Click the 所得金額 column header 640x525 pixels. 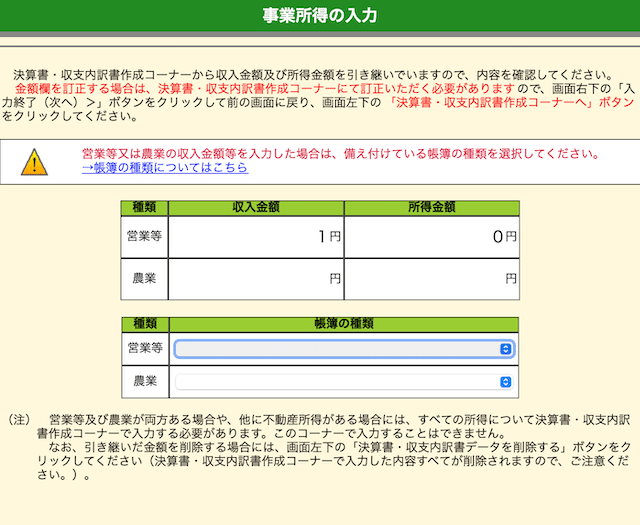(432, 207)
